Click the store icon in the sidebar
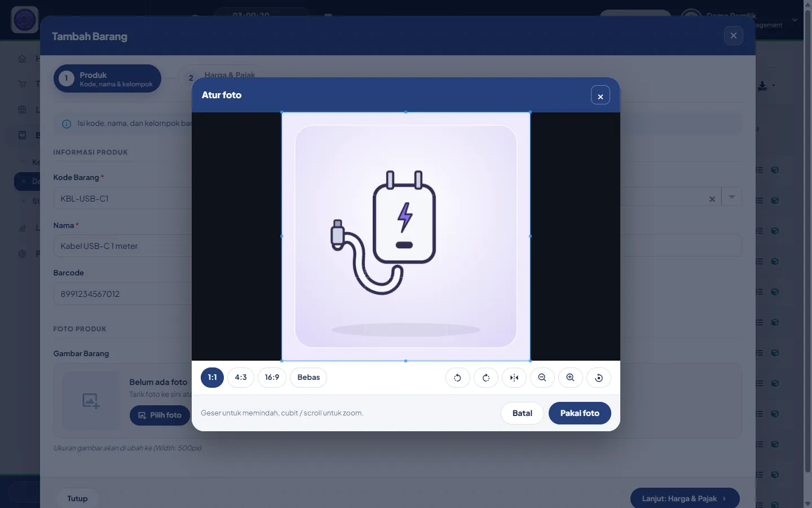Image resolution: width=812 pixels, height=508 pixels. pyautogui.click(x=23, y=110)
